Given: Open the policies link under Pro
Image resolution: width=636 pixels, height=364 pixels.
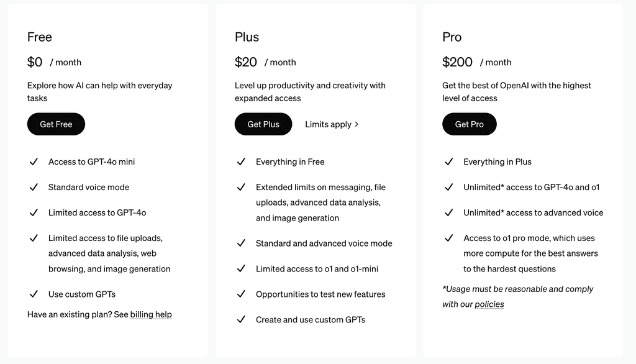Looking at the screenshot, I should point(489,304).
